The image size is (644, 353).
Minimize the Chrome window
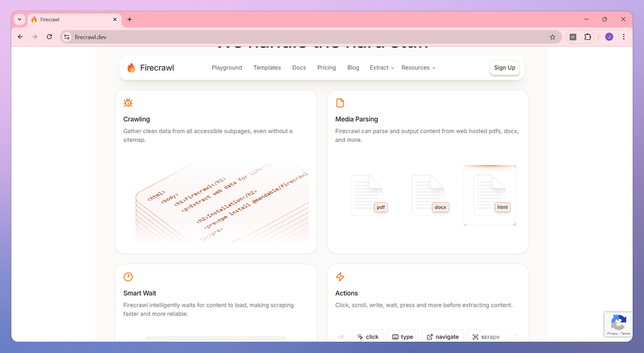[586, 19]
